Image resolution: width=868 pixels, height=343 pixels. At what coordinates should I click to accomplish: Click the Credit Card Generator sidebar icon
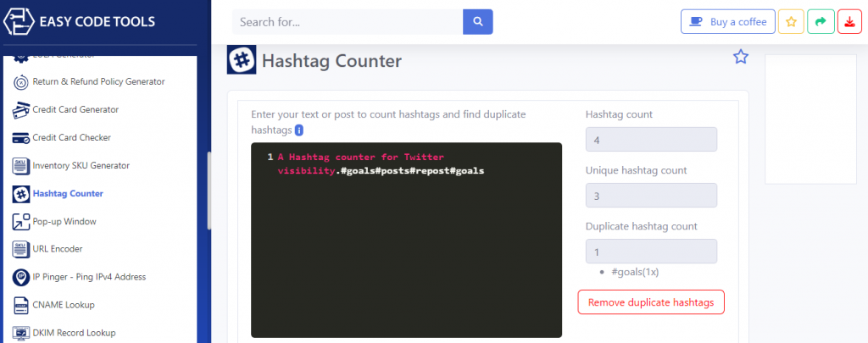point(21,110)
